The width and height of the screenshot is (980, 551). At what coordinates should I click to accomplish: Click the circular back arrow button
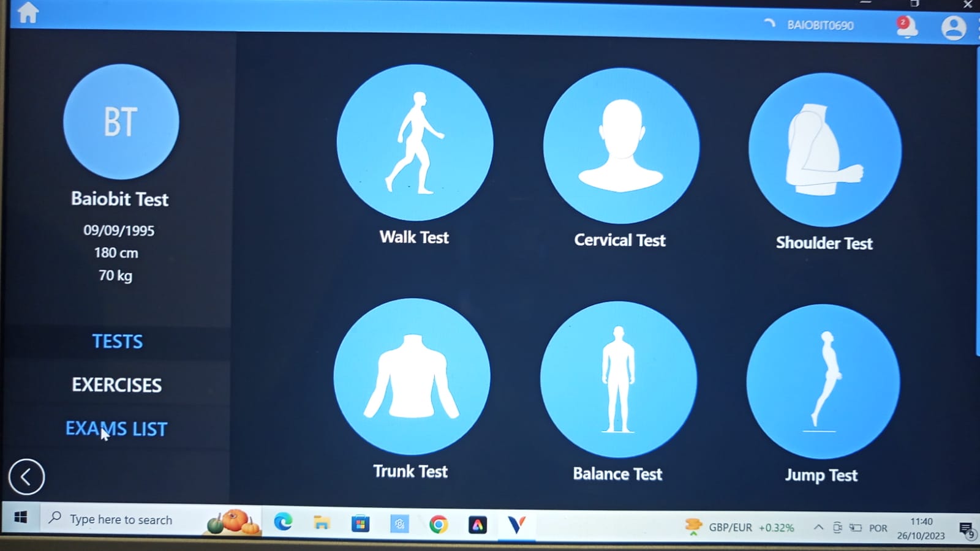(26, 476)
